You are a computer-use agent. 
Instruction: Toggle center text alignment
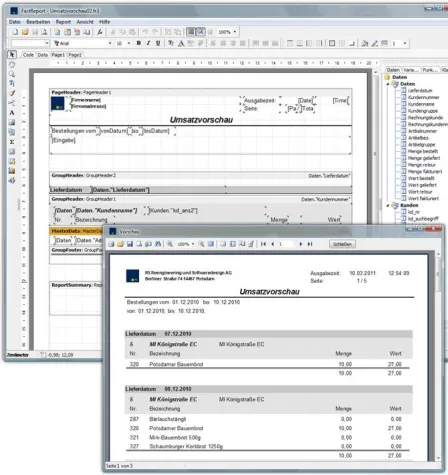point(223,43)
